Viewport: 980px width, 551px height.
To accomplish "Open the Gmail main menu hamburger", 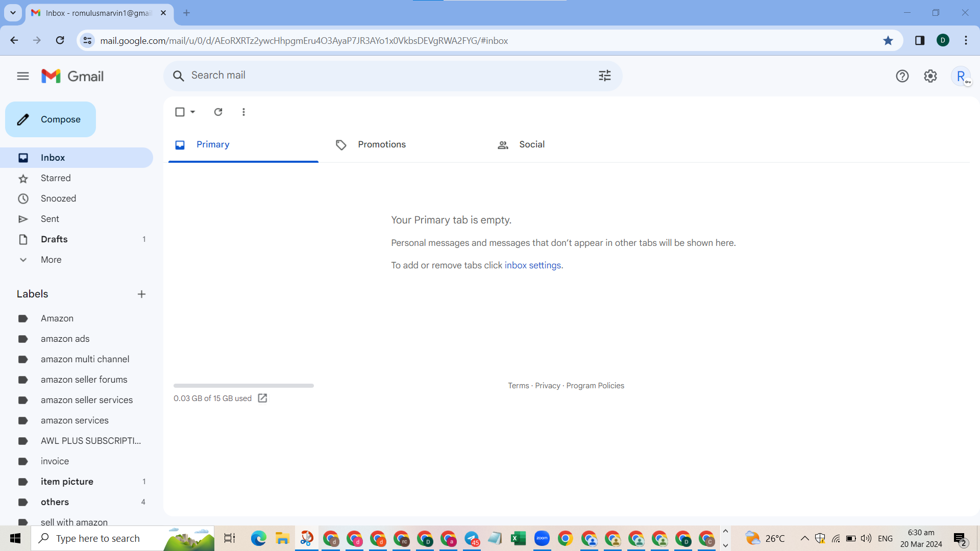I will pyautogui.click(x=23, y=76).
